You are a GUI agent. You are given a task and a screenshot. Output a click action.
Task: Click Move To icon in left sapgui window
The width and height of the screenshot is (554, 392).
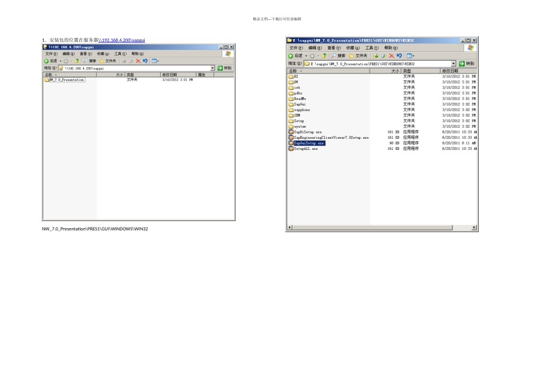(124, 61)
